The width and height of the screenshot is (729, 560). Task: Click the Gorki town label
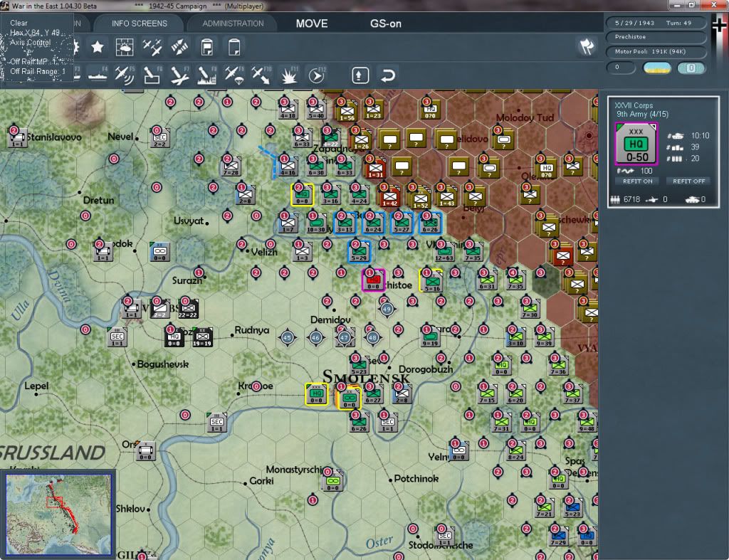(x=261, y=481)
